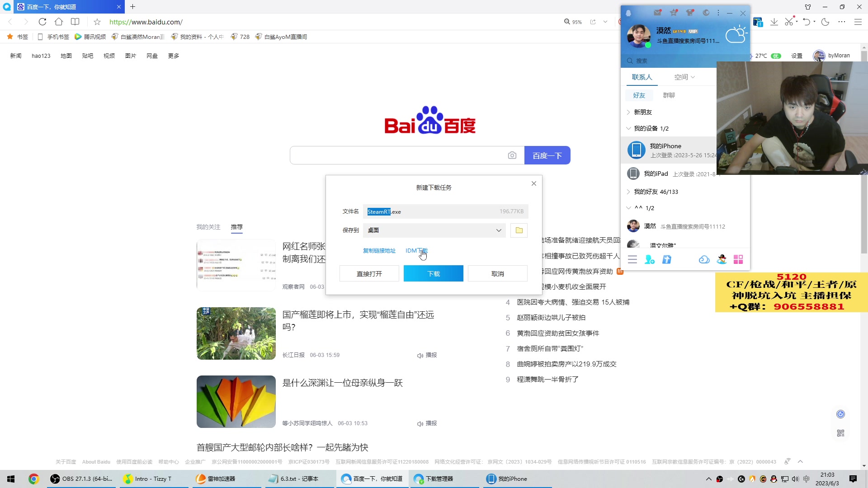Image resolution: width=868 pixels, height=488 pixels.
Task: Open the 空间 dropdown in QQ
Action: [x=684, y=77]
